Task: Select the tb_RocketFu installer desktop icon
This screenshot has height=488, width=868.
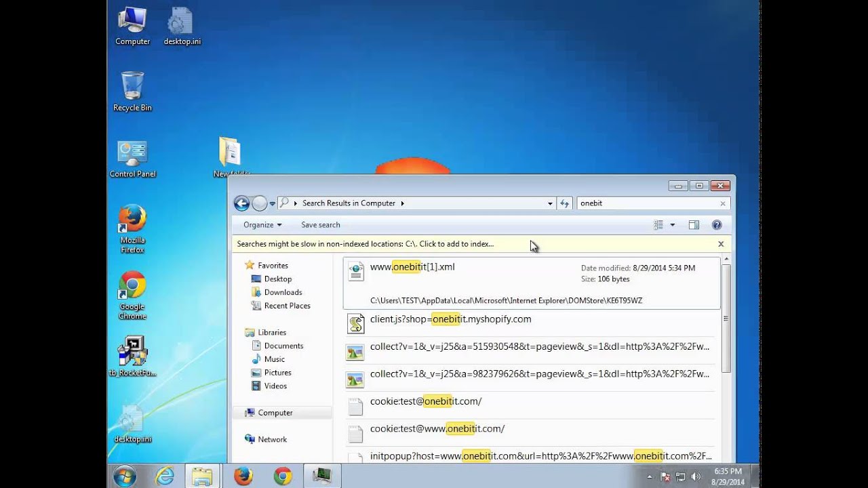Action: pyautogui.click(x=132, y=357)
